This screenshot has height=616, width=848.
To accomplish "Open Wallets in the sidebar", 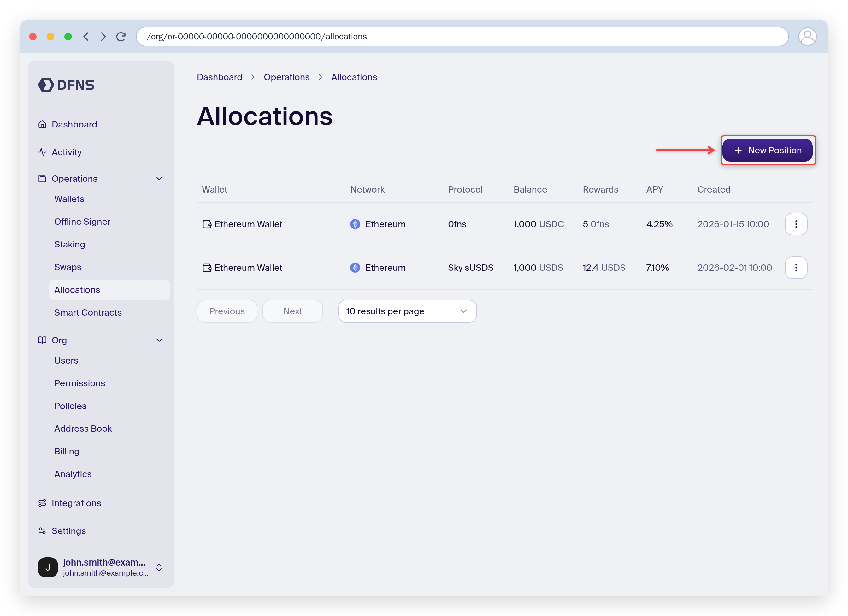I will click(69, 199).
